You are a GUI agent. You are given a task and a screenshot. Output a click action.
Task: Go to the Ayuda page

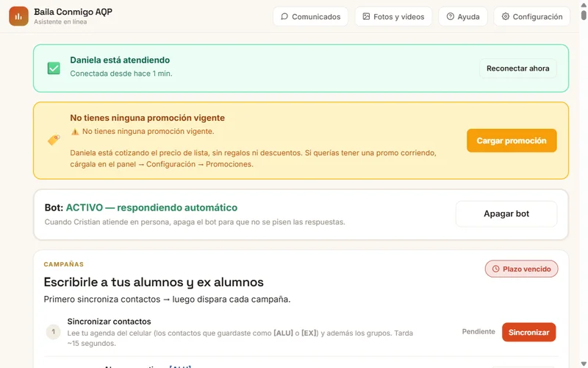(463, 16)
